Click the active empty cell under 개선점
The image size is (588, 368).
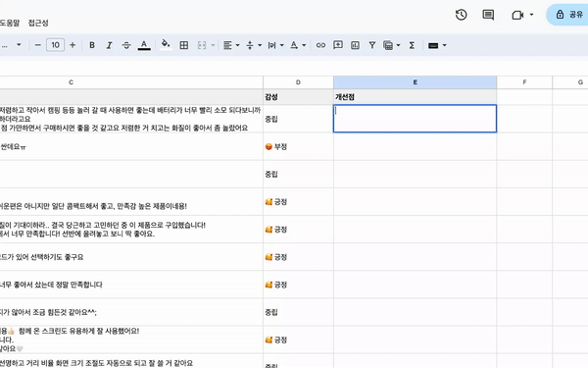click(x=416, y=119)
